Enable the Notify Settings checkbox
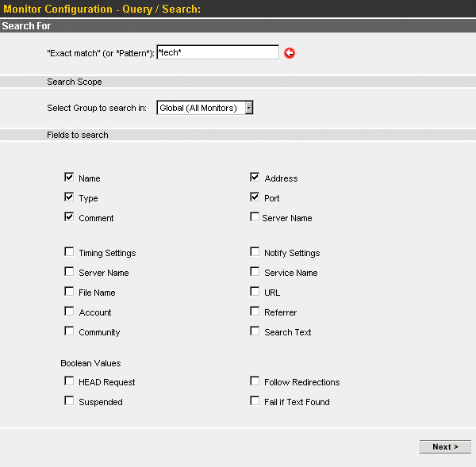The height and width of the screenshot is (467, 476). pos(255,251)
